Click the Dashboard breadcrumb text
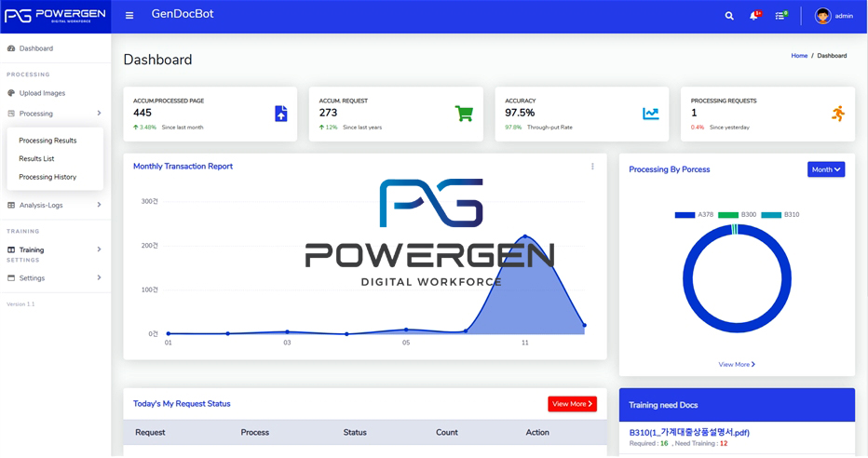 coord(832,56)
